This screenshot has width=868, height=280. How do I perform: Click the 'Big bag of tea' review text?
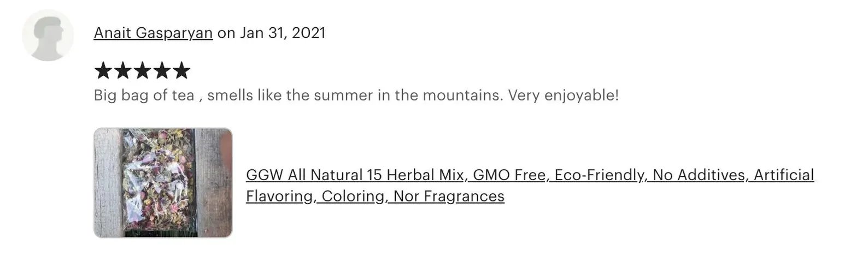[x=144, y=96]
